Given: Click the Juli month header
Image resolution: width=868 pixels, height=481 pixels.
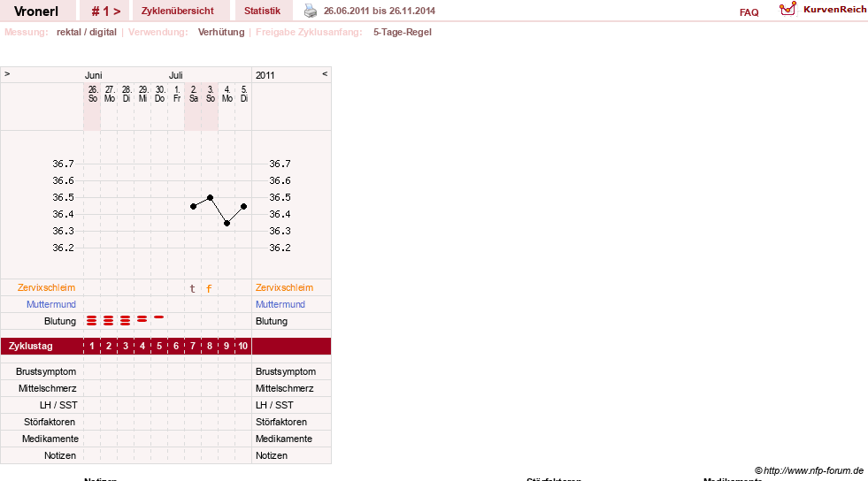Looking at the screenshot, I should coord(176,75).
